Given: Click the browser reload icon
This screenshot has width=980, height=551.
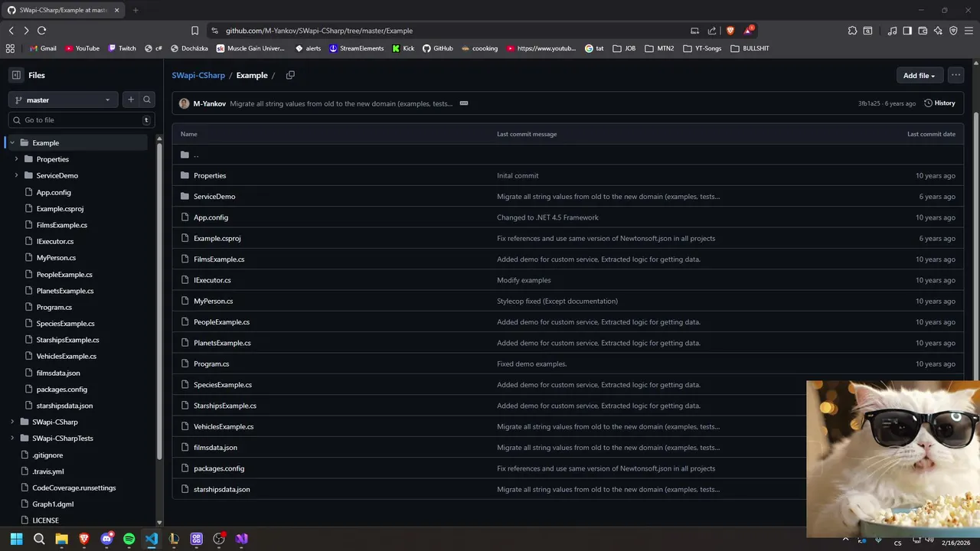Looking at the screenshot, I should [x=41, y=31].
